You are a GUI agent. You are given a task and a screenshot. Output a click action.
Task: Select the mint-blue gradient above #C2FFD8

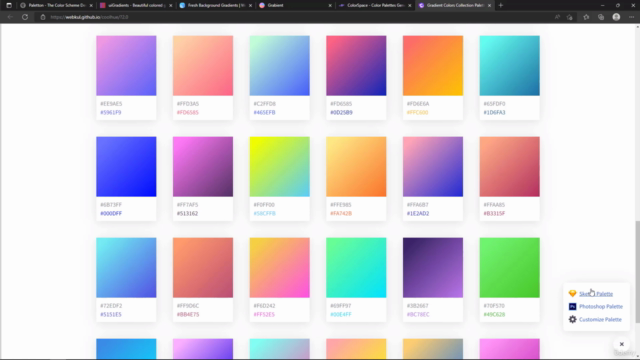(x=280, y=65)
